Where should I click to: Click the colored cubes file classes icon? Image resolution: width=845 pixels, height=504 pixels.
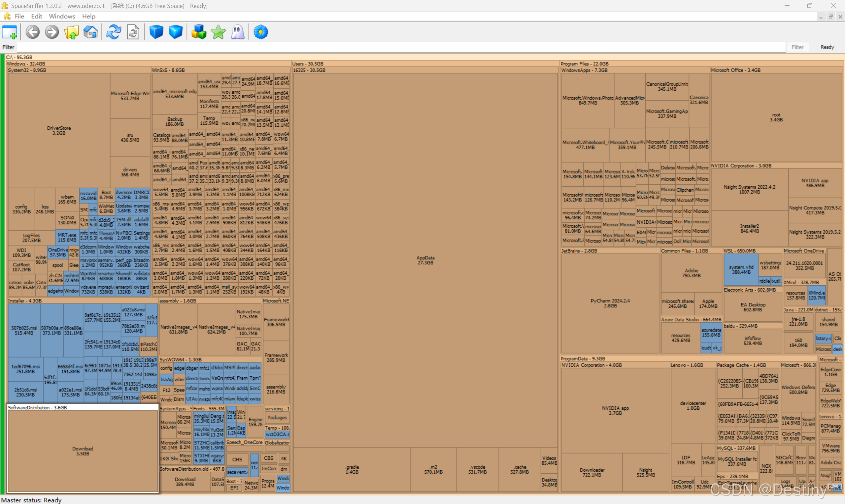(x=199, y=32)
